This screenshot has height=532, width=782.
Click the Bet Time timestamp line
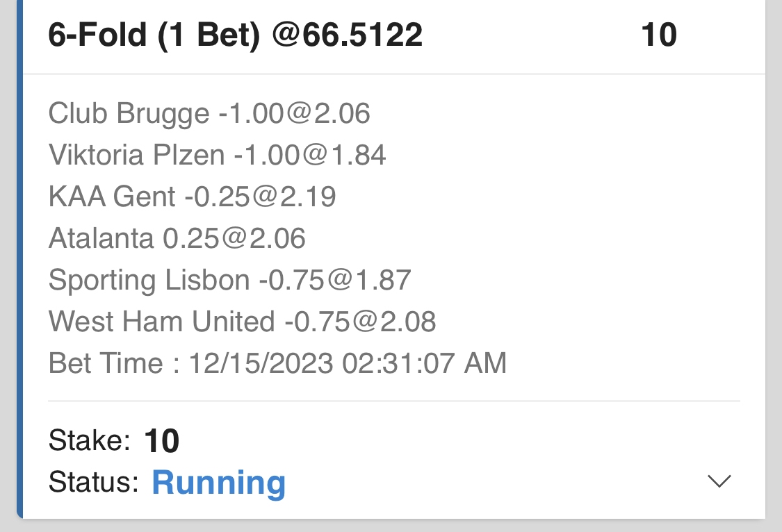(277, 363)
